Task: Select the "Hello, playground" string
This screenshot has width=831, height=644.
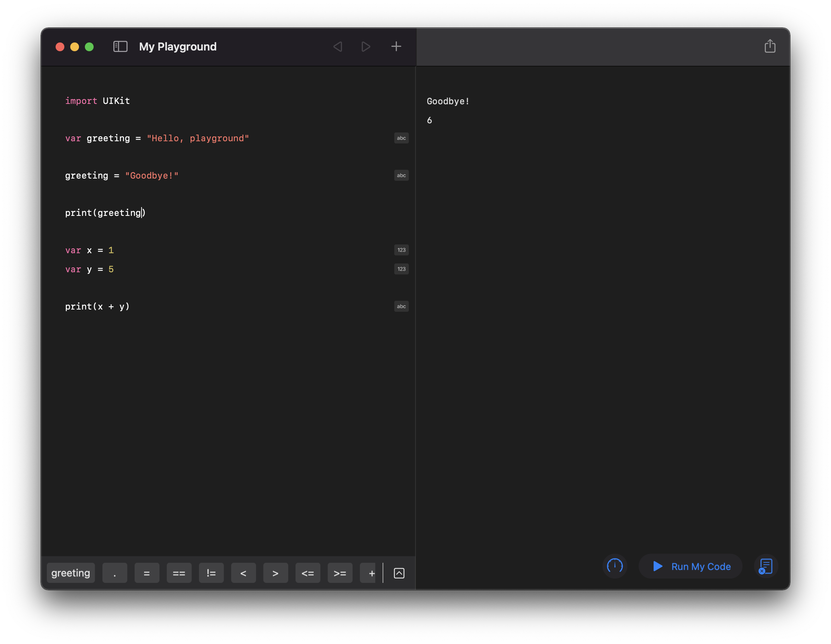Action: pyautogui.click(x=198, y=138)
